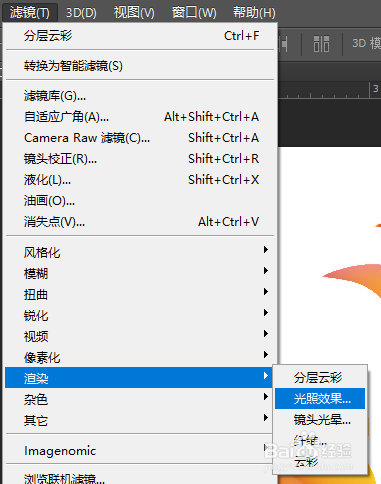
Task: Open the 3D(D) menu
Action: [81, 13]
